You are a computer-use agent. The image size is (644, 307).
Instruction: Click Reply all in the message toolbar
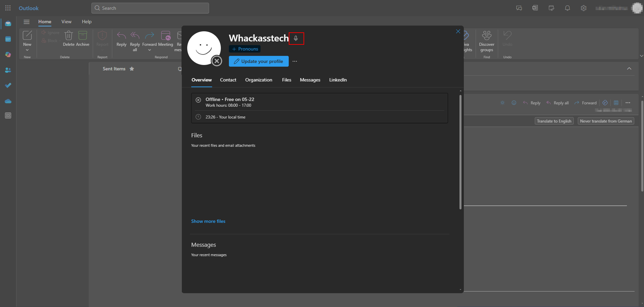[558, 103]
